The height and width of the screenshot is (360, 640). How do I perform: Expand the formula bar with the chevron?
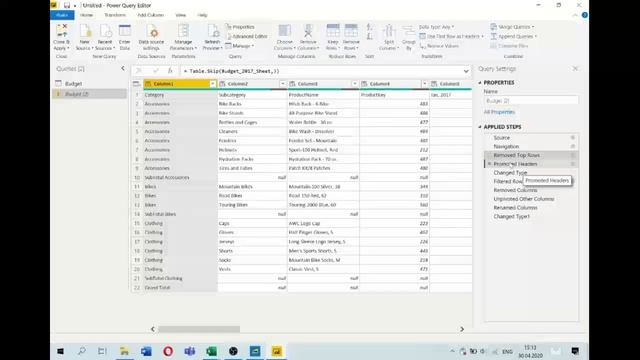(x=466, y=71)
